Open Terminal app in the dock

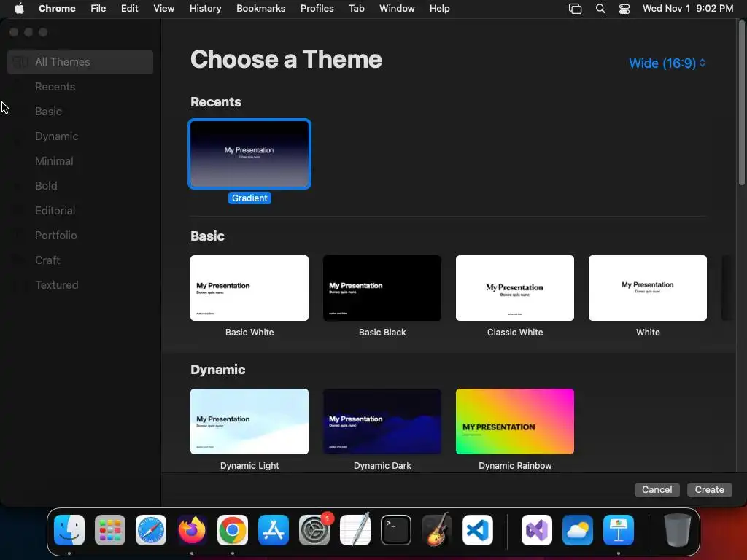click(x=396, y=530)
